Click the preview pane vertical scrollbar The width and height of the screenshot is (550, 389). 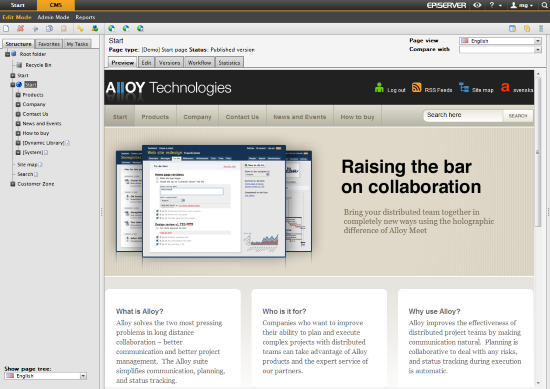537,152
